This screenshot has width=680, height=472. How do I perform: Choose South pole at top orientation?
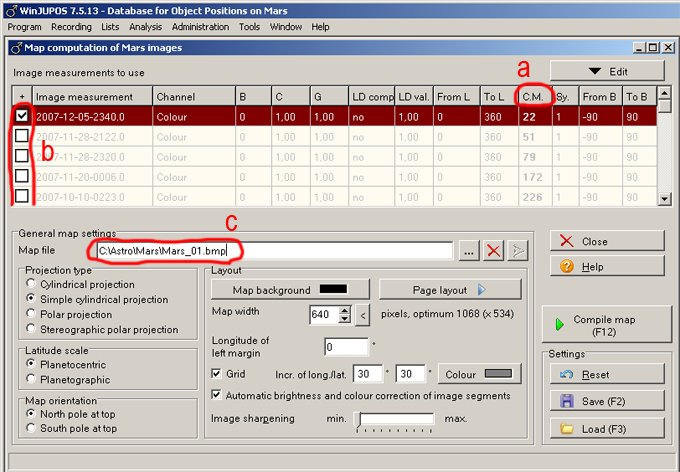[32, 428]
